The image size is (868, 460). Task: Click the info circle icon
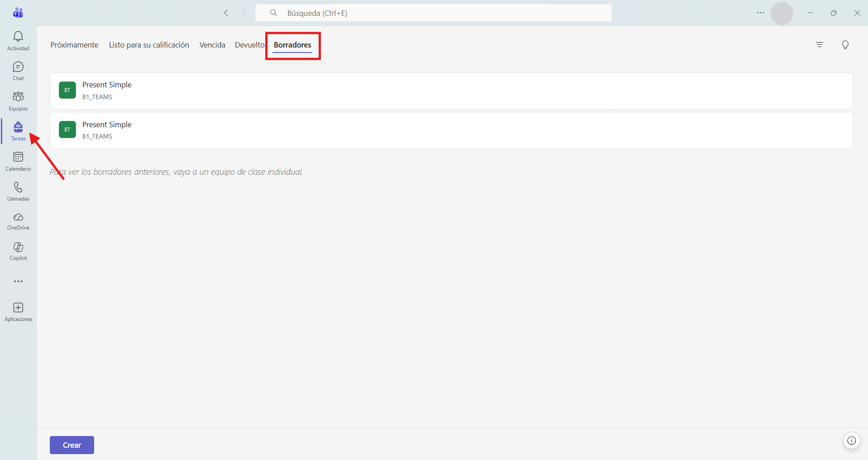click(851, 441)
